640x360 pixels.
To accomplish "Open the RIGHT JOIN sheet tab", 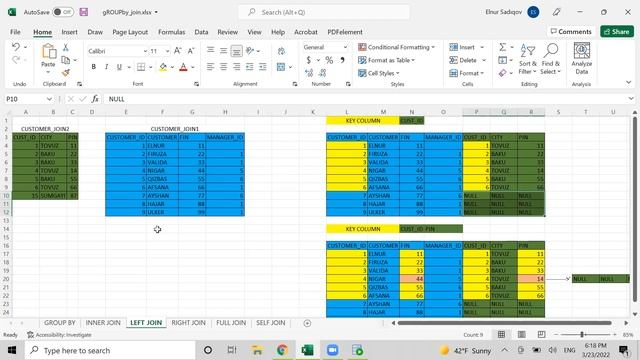I will click(188, 322).
